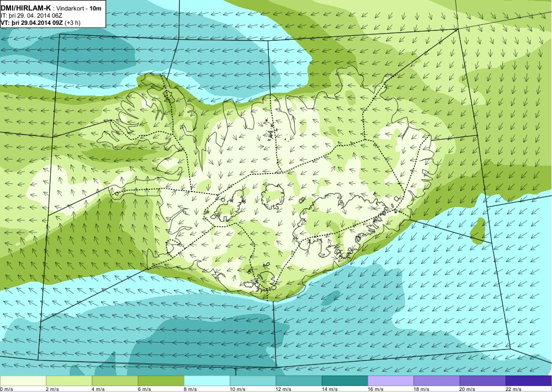The image size is (552, 392).
Task: Click the "22 m/s" legend label
Action: coord(513,389)
